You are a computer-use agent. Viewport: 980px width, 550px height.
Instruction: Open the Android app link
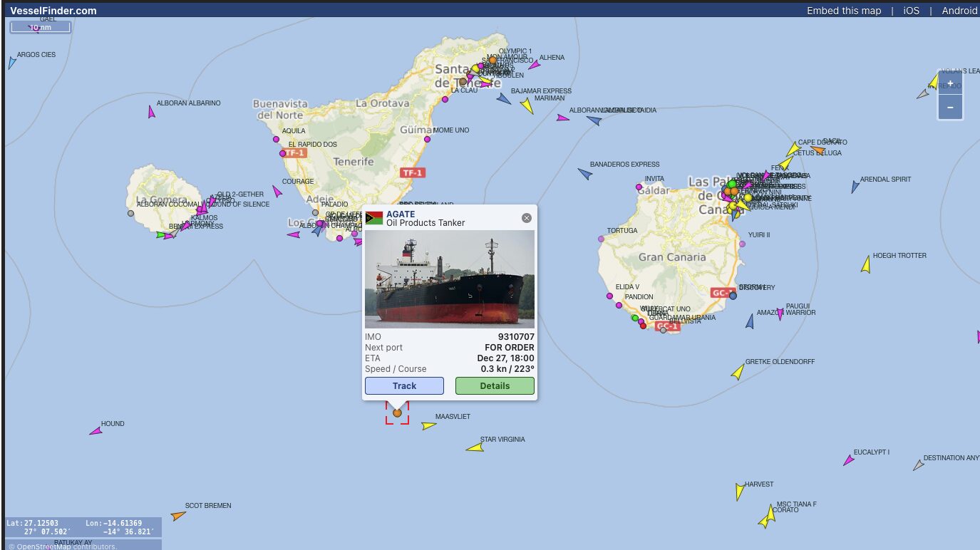point(959,11)
